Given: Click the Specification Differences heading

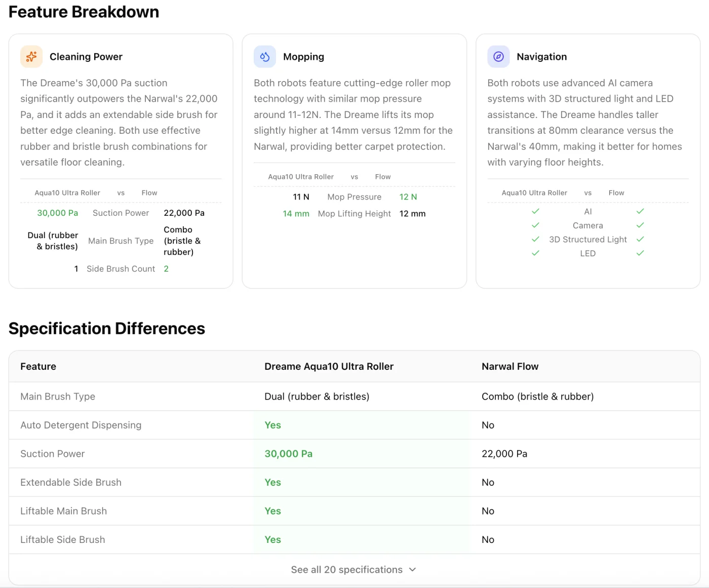Looking at the screenshot, I should [107, 328].
